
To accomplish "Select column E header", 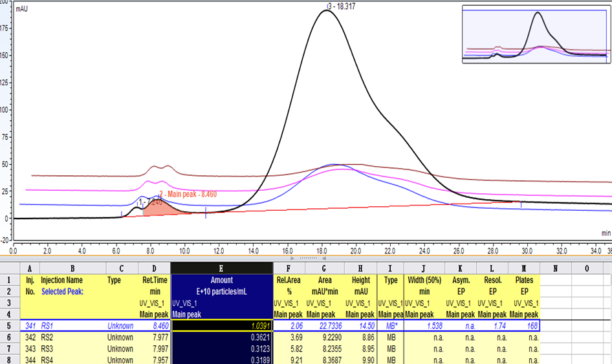I will [x=221, y=268].
